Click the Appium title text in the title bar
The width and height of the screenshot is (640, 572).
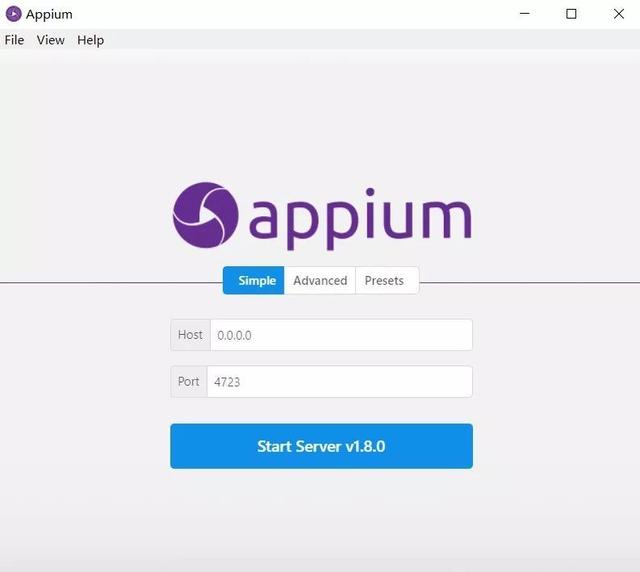(49, 14)
